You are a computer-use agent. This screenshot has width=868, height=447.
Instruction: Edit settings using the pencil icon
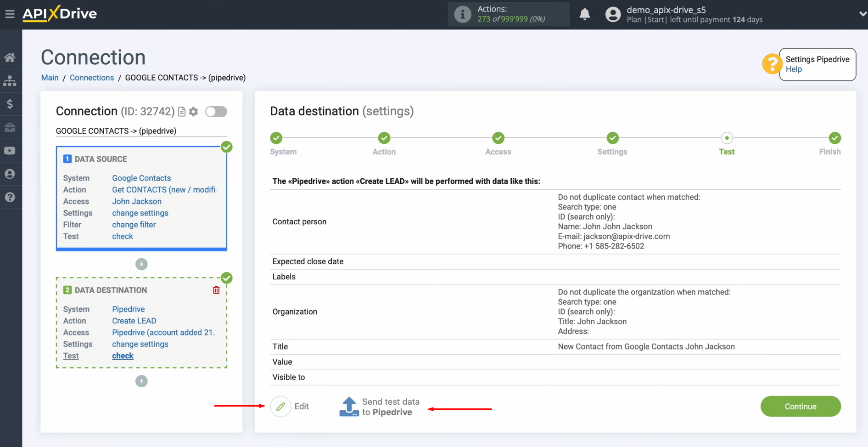tap(280, 406)
